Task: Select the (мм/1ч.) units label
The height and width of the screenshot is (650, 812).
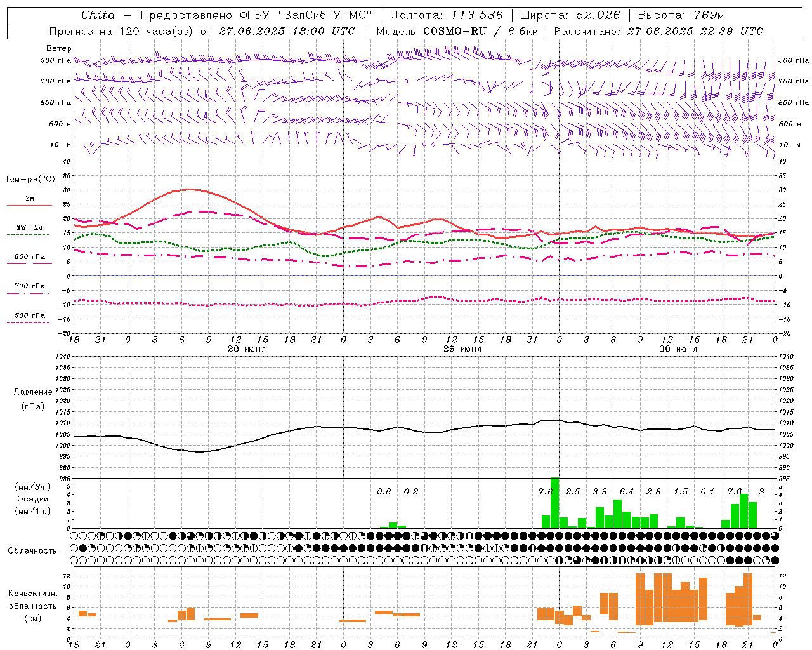Action: point(33,511)
